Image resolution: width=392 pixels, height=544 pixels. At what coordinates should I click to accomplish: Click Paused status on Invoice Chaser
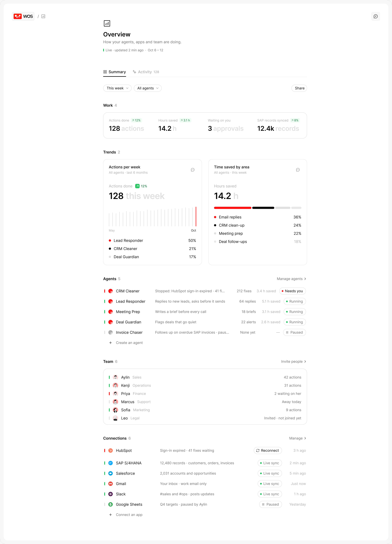point(294,332)
